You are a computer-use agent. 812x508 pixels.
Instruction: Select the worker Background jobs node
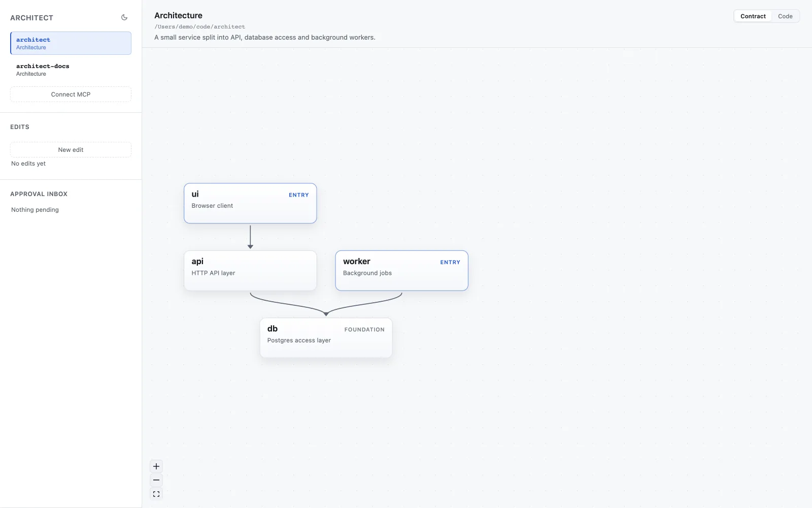point(401,271)
